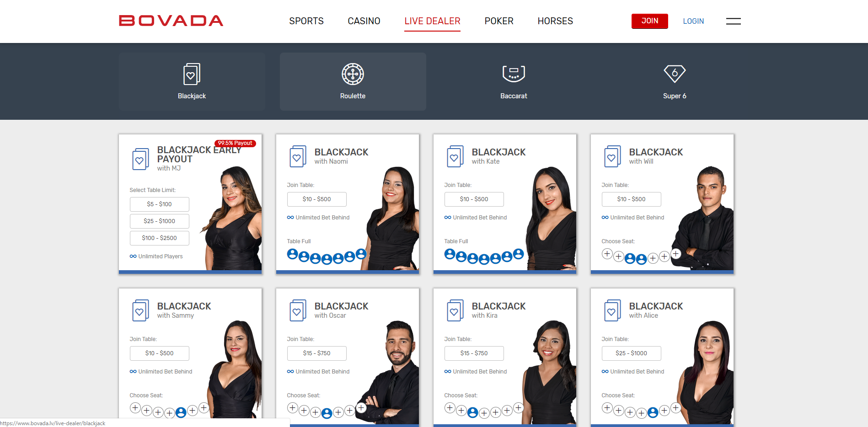
Task: Navigate to the SPORTS section
Action: click(x=306, y=21)
